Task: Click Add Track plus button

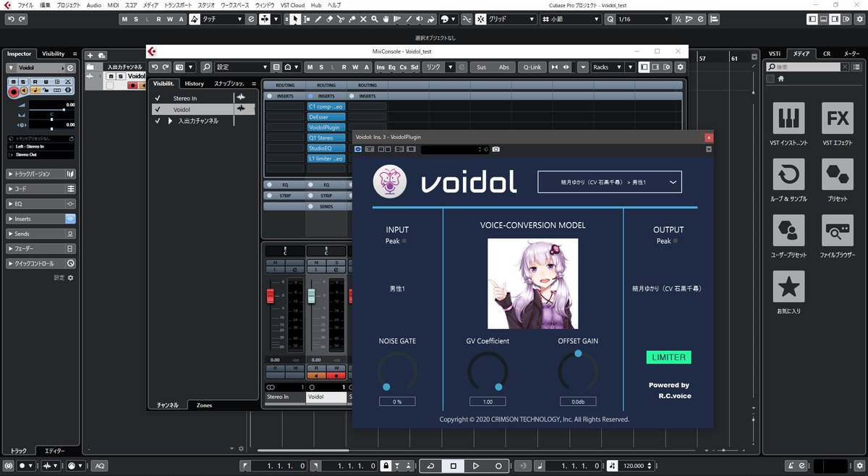Action: 90,55
